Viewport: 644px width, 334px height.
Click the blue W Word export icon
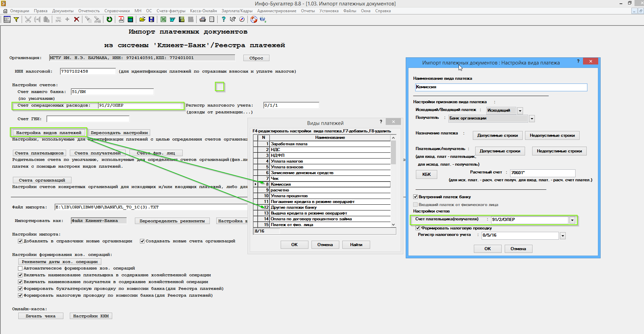(x=173, y=19)
